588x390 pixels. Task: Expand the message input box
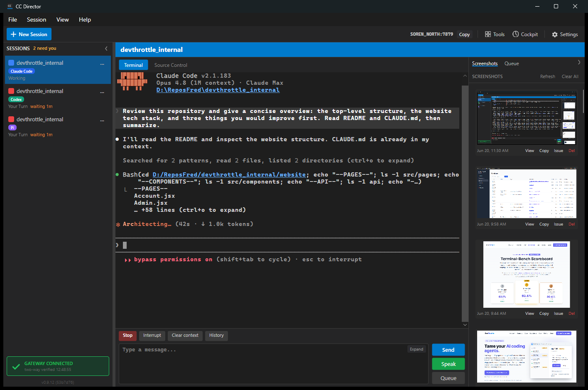point(416,349)
